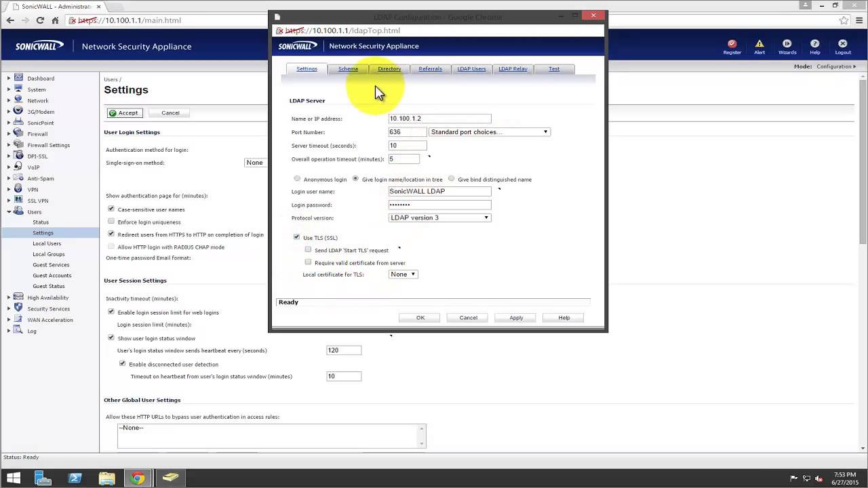Click the VoIP icon in the sidebar
868x488 pixels.
(18, 167)
